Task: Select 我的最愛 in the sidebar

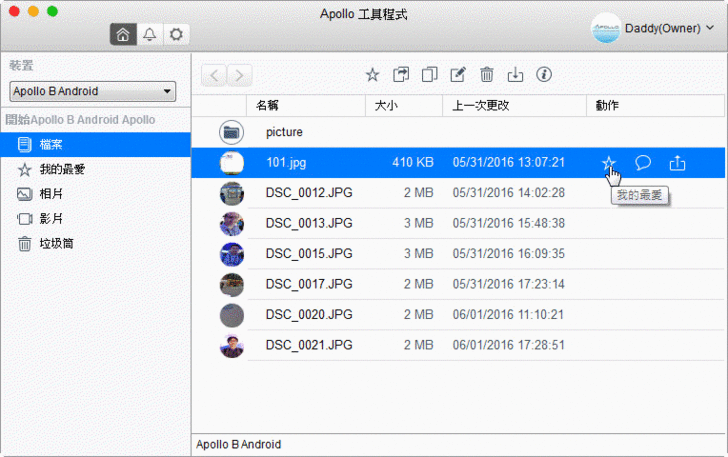Action: 61,169
